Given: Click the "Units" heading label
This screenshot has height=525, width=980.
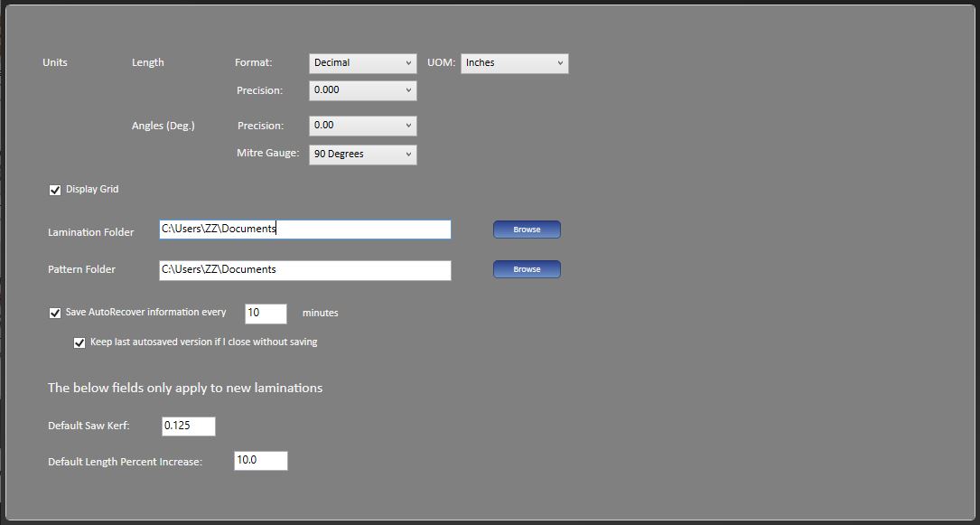Looking at the screenshot, I should click(x=55, y=63).
